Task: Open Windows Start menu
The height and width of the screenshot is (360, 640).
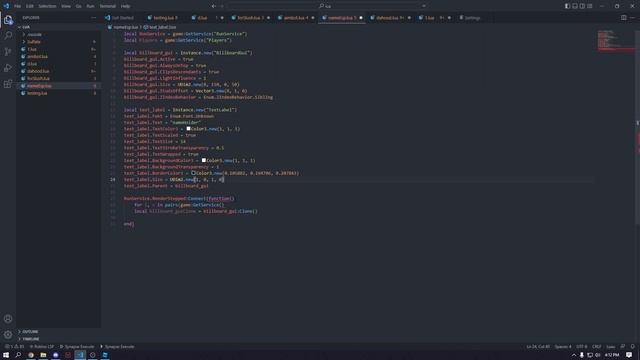Action: (x=6, y=355)
